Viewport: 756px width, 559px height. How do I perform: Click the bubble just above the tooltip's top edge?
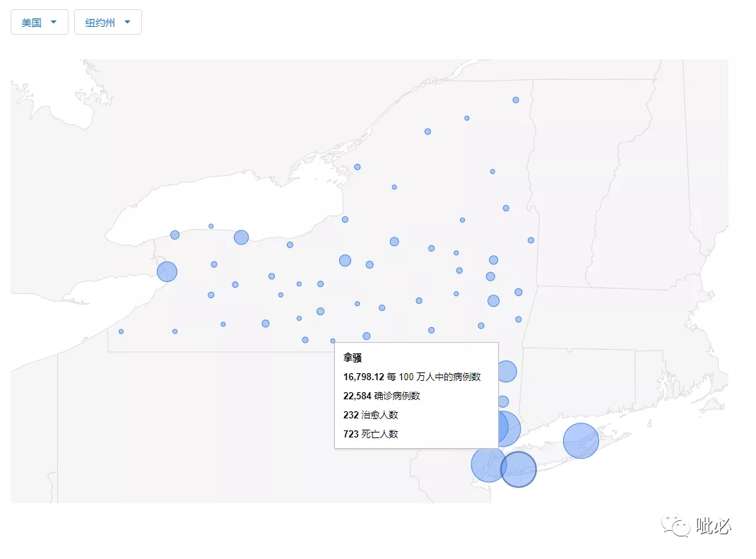(367, 336)
